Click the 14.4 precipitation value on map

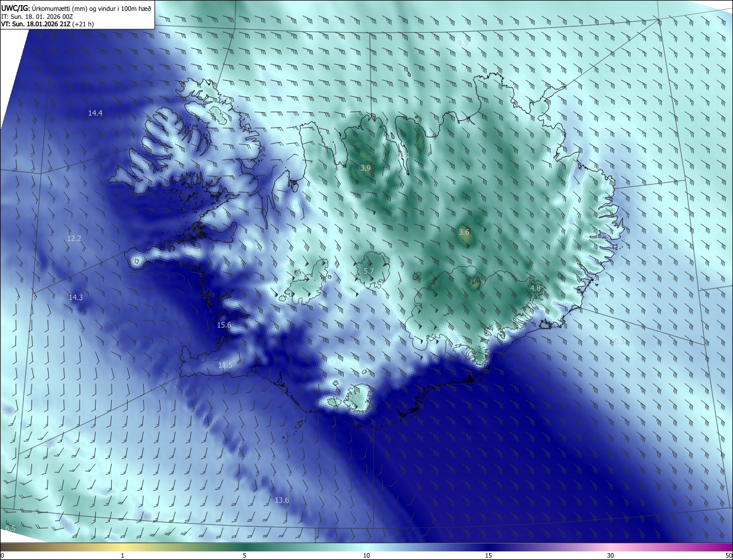[95, 113]
